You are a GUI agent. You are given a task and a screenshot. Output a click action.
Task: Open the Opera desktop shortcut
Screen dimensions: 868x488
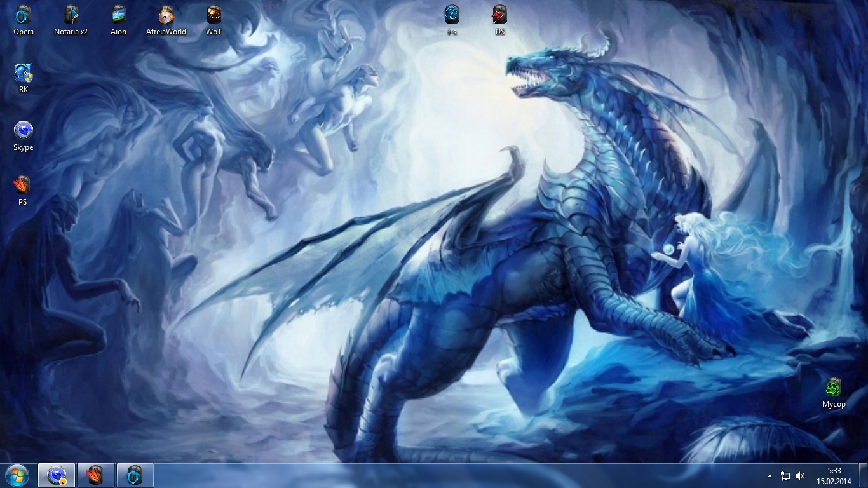point(24,20)
